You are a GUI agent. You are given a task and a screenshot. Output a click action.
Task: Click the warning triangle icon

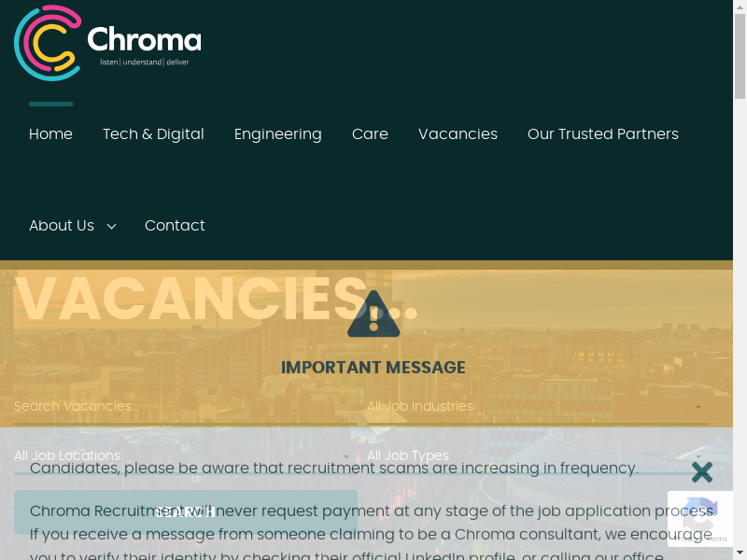click(373, 315)
